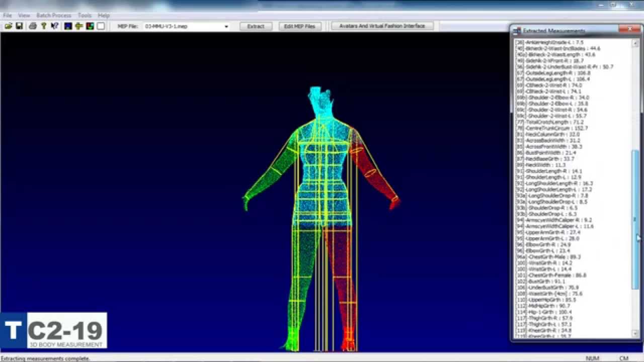Click the white blank square toolbar icon

pos(101,26)
